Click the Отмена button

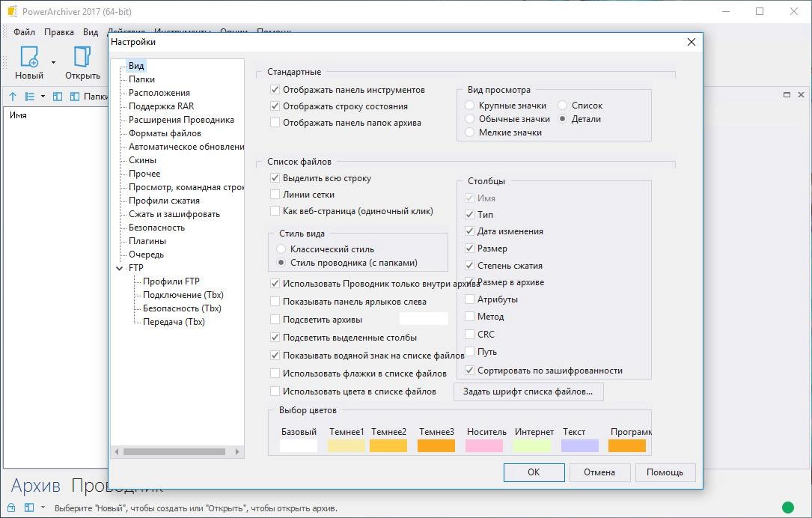point(599,472)
